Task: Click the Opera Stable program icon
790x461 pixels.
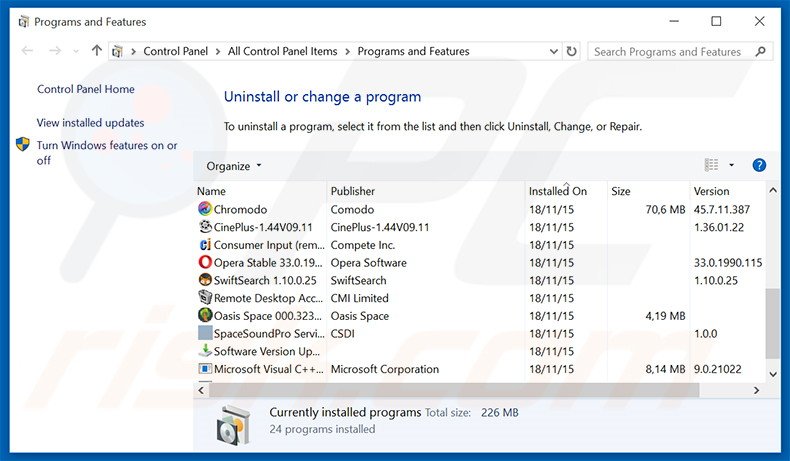Action: pos(205,262)
